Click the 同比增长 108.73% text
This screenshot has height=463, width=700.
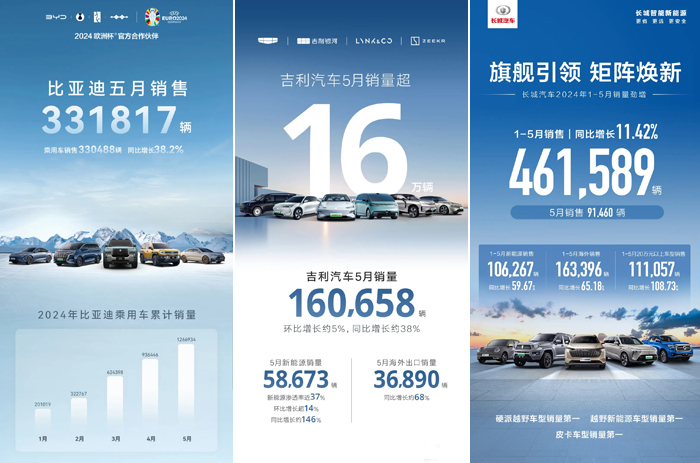point(654,287)
